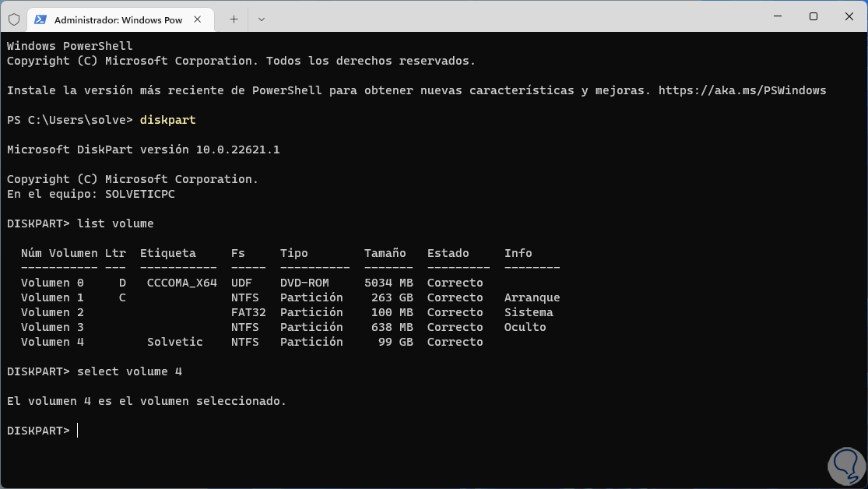The height and width of the screenshot is (489, 868).
Task: Click the '5034 MB' size value
Action: coord(388,283)
